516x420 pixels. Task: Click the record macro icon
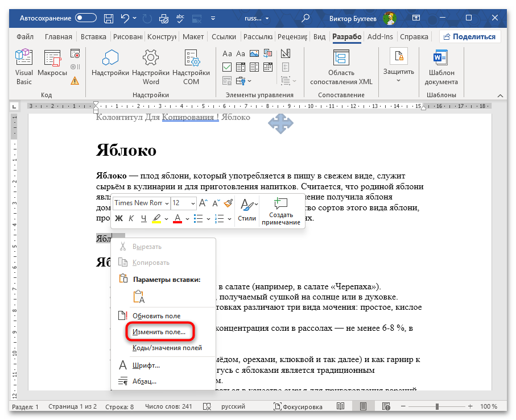point(75,53)
